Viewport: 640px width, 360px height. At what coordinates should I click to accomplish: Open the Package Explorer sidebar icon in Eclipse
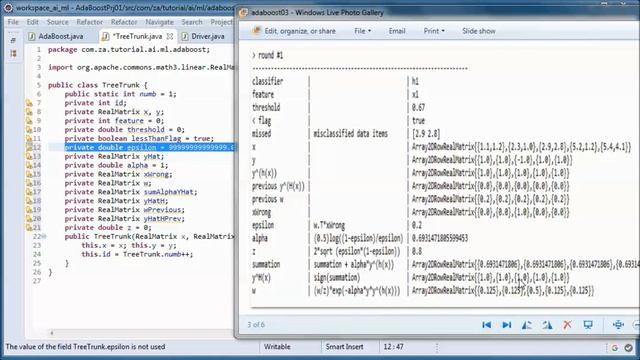pos(13,53)
